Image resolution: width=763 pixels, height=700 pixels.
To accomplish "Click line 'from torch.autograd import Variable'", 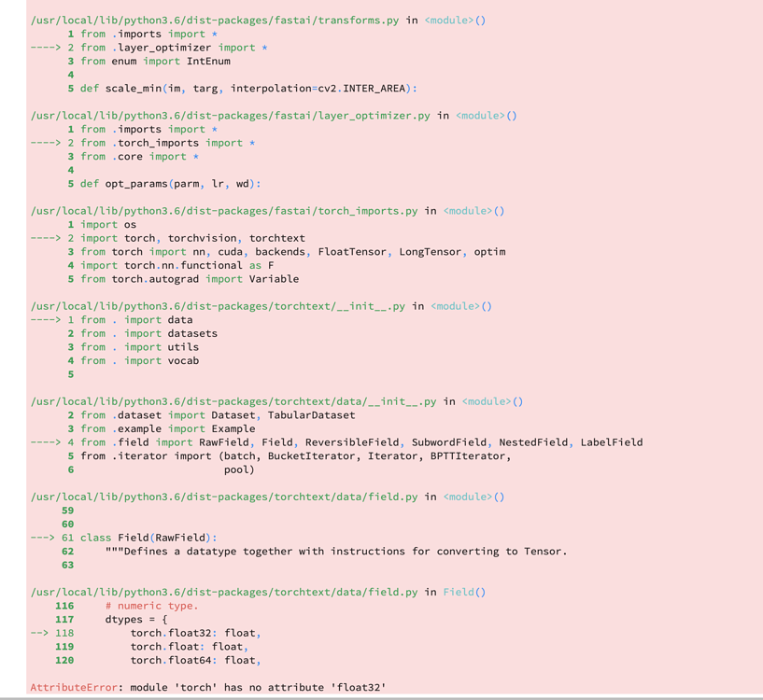I will pyautogui.click(x=190, y=279).
